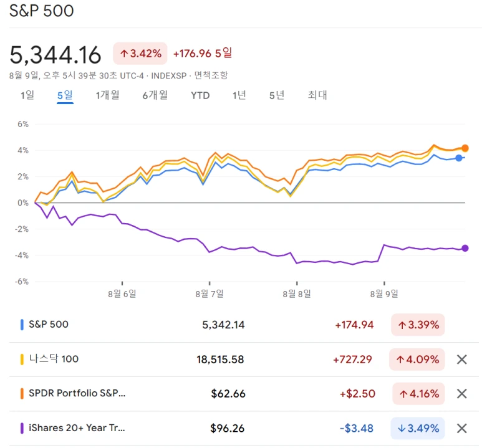Click the S&P 500 page title

pyautogui.click(x=42, y=11)
